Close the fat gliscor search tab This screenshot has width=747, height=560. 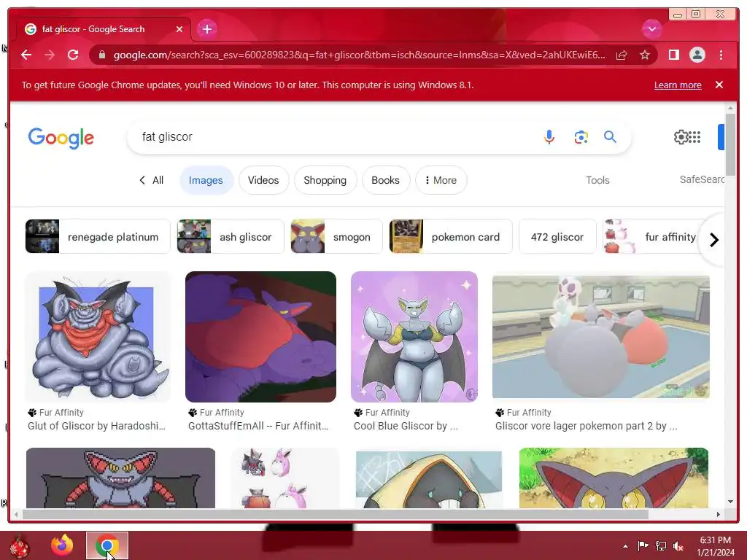179,29
